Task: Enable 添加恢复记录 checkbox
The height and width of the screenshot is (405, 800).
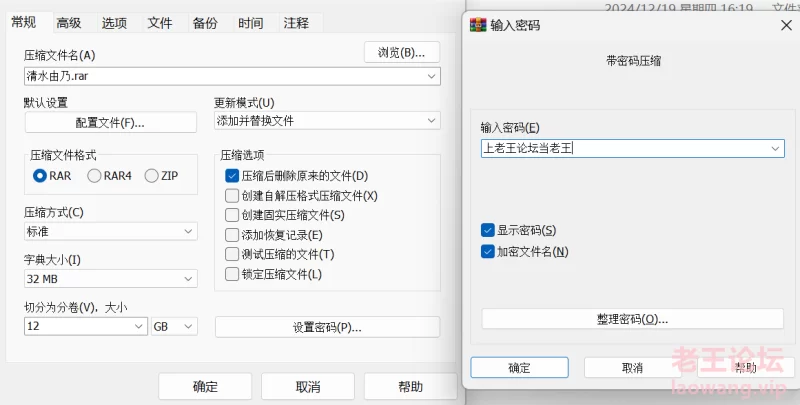Action: coord(232,235)
